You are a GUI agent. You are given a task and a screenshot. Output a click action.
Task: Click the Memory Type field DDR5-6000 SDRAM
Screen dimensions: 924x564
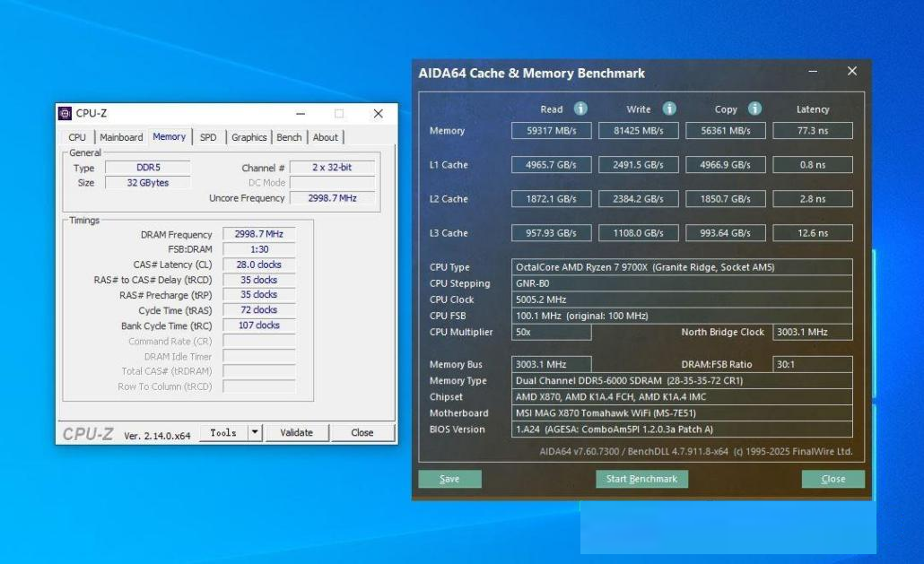682,381
